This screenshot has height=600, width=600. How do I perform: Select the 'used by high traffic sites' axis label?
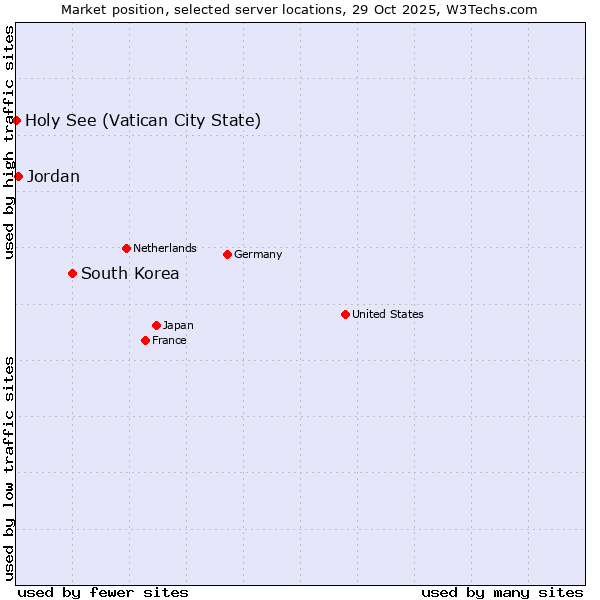point(9,142)
